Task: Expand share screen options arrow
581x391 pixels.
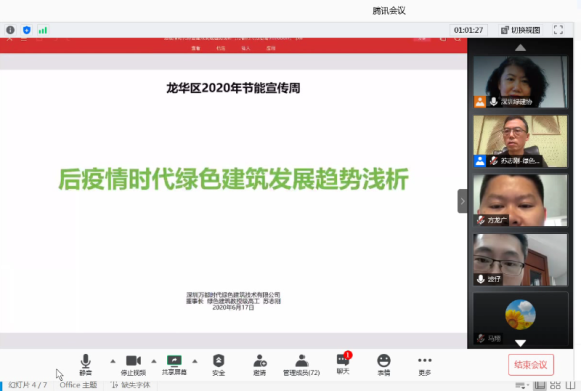Action: [x=195, y=361]
